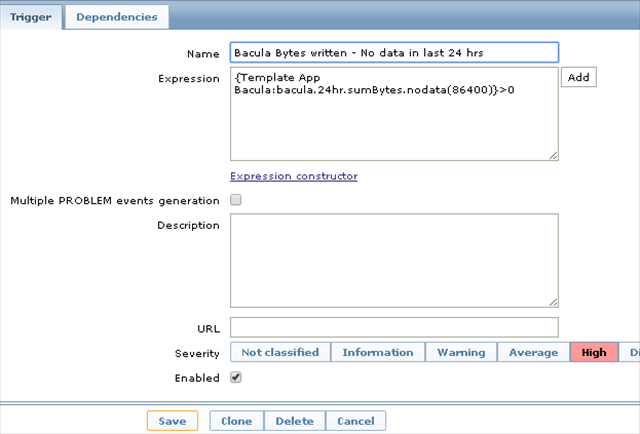The image size is (640, 434).
Task: Clone this trigger
Action: (x=237, y=421)
